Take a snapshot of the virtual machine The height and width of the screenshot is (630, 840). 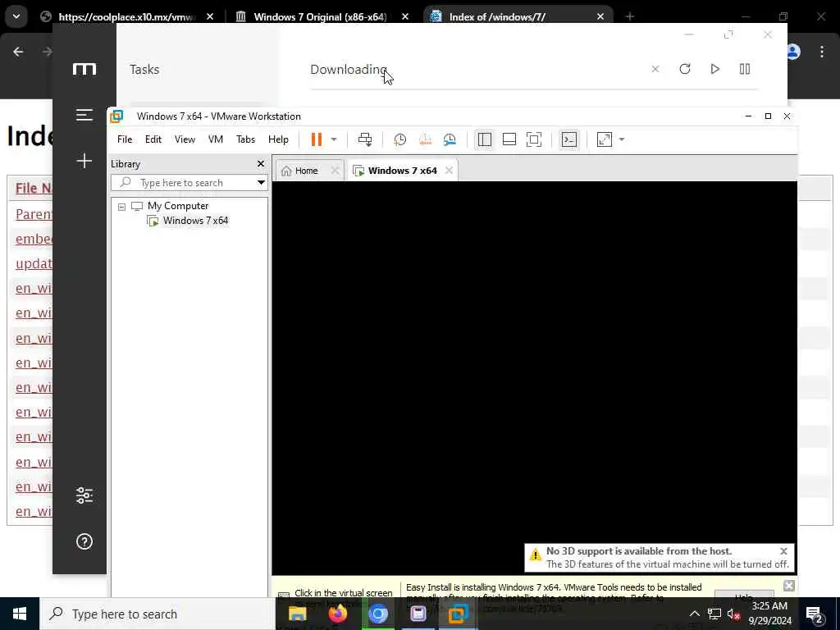[399, 139]
